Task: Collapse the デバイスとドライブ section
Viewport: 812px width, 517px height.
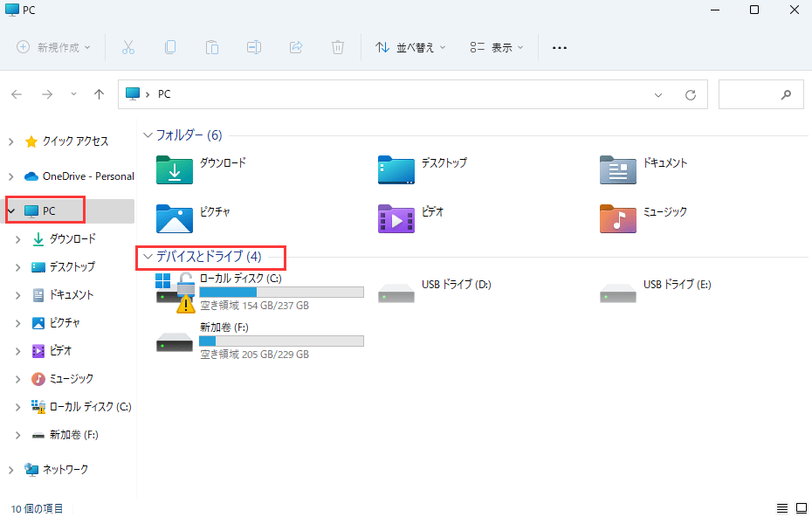Action: click(147, 258)
